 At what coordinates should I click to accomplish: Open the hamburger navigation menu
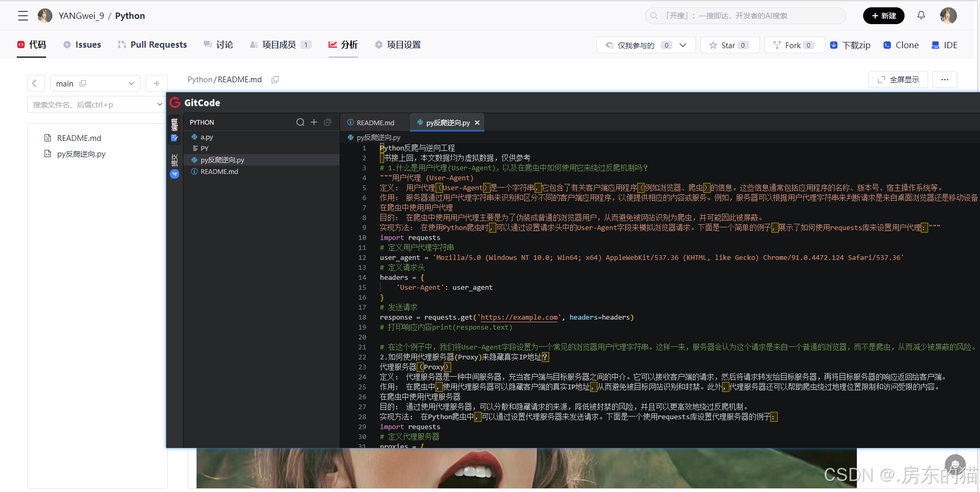click(23, 16)
